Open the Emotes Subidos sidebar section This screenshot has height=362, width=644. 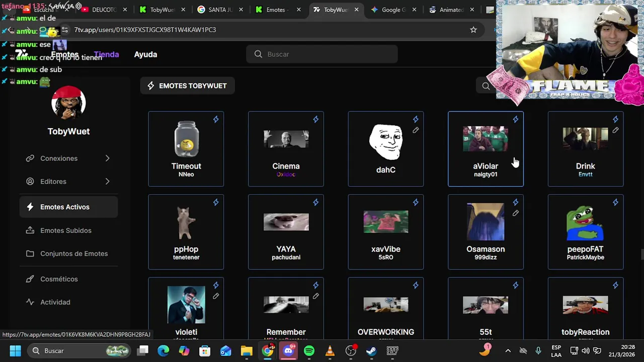(69, 230)
